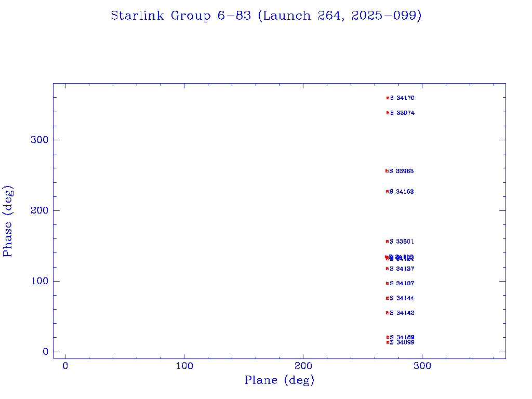
Task: Click the y-axis tick label "0" on Phase axis
Action: [x=46, y=352]
